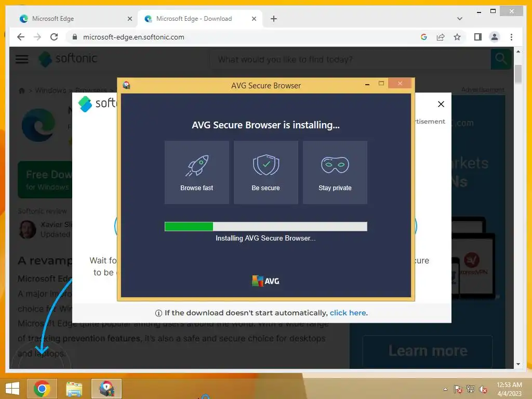Screen dimensions: 532x399
Task: Open the tab search chevron
Action: (x=460, y=19)
